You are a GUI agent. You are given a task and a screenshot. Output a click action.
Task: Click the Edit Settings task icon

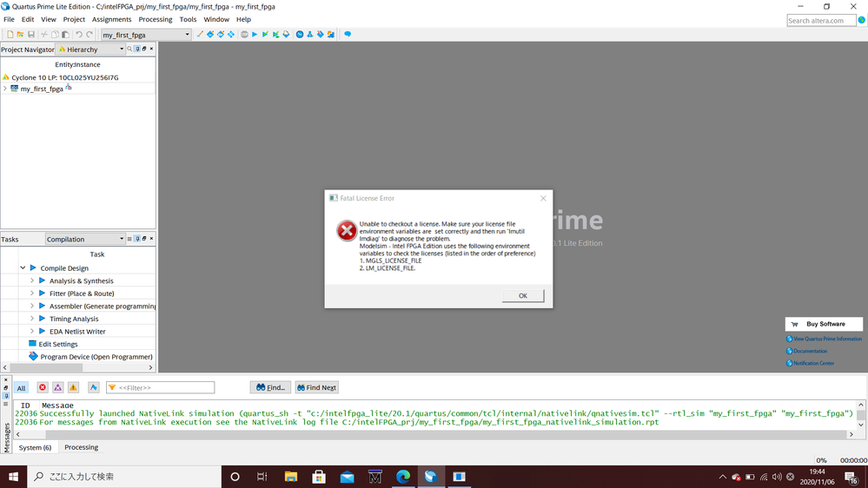32,344
